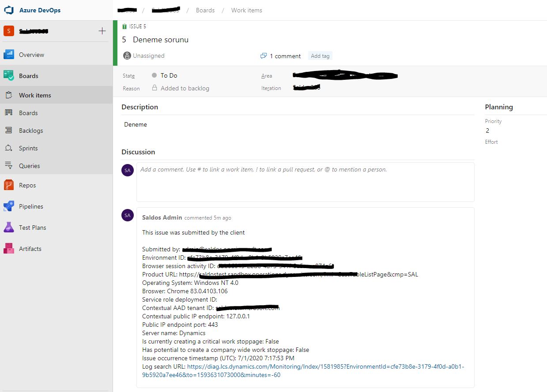Viewport: 547px width, 392px height.
Task: Click the title field 'Deneme sorunu'
Action: coord(161,40)
